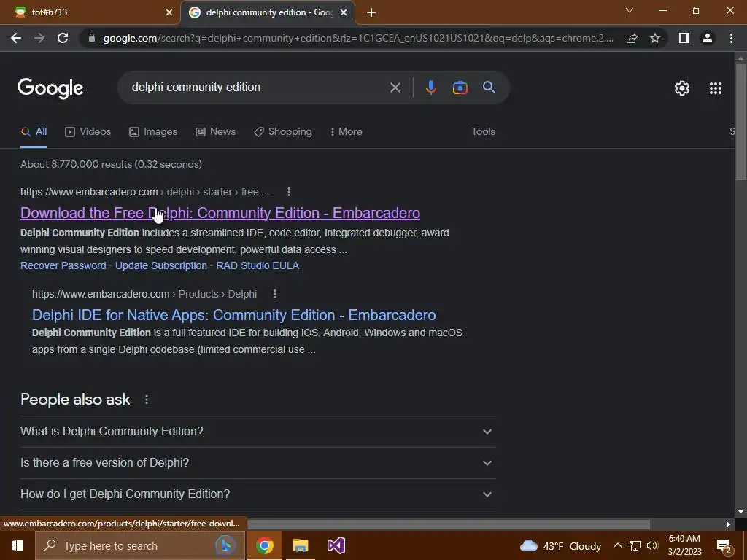
Task: Clear the search box with the X
Action: click(x=395, y=87)
